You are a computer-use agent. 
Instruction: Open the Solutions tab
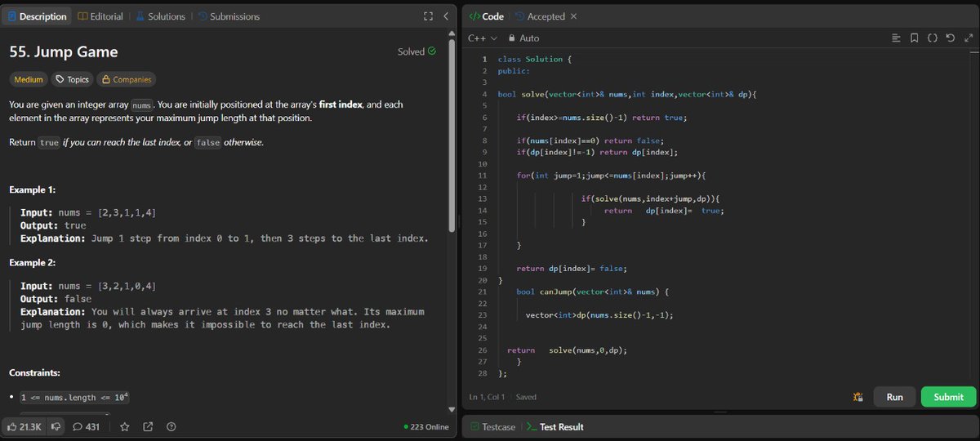tap(160, 16)
